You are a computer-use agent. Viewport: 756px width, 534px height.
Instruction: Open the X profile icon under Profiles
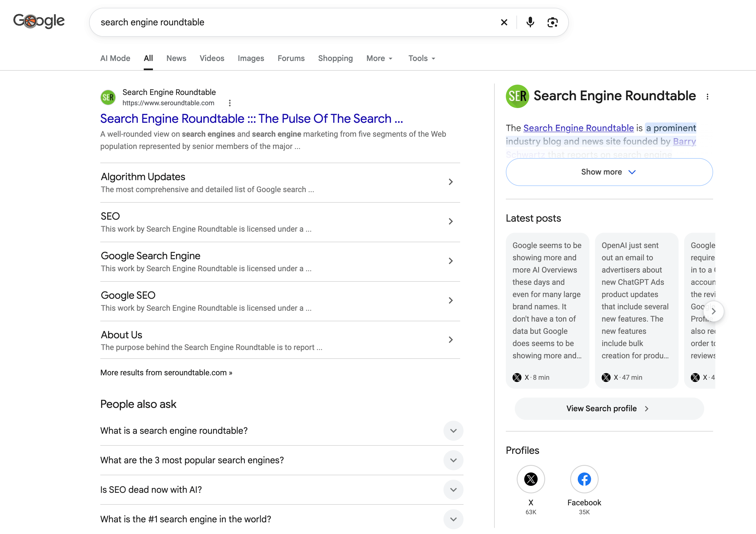tap(531, 479)
